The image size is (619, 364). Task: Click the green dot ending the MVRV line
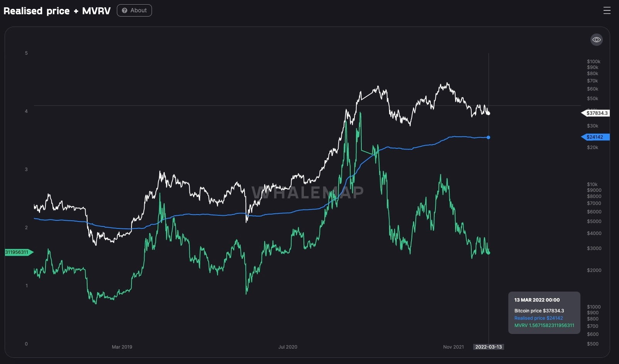pos(489,253)
